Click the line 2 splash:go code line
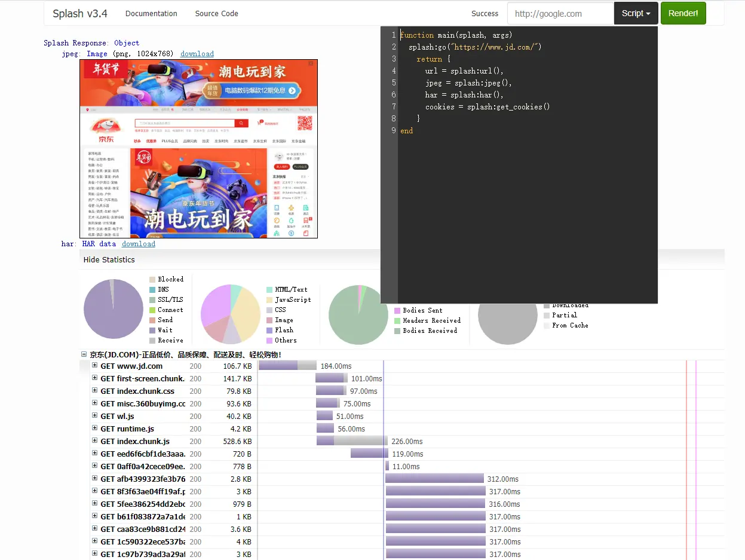 [475, 47]
